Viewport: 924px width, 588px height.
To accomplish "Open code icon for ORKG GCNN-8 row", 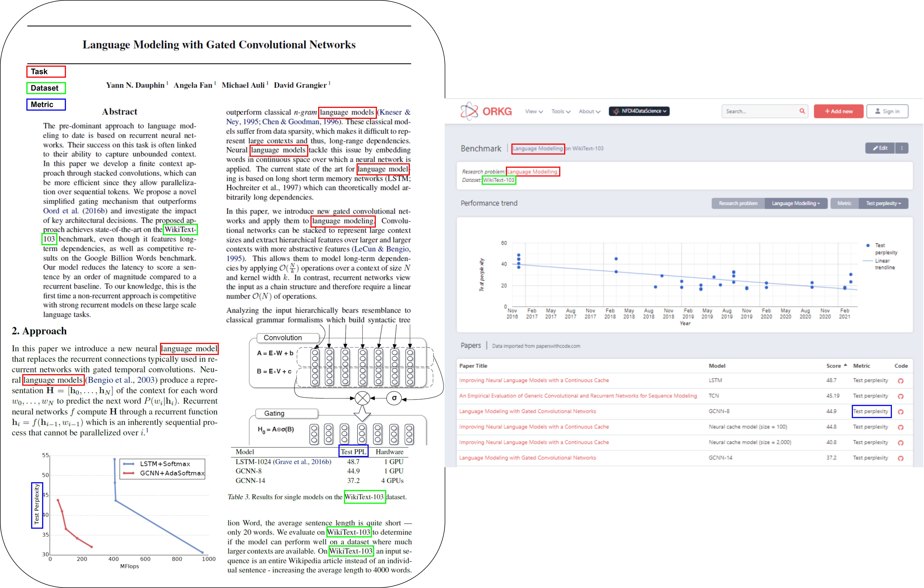I will 901,412.
